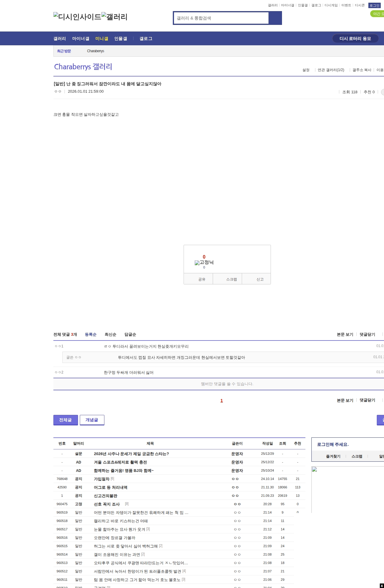Toggle 야간 모드 night mode
384x588 pixels.
tap(377, 14)
